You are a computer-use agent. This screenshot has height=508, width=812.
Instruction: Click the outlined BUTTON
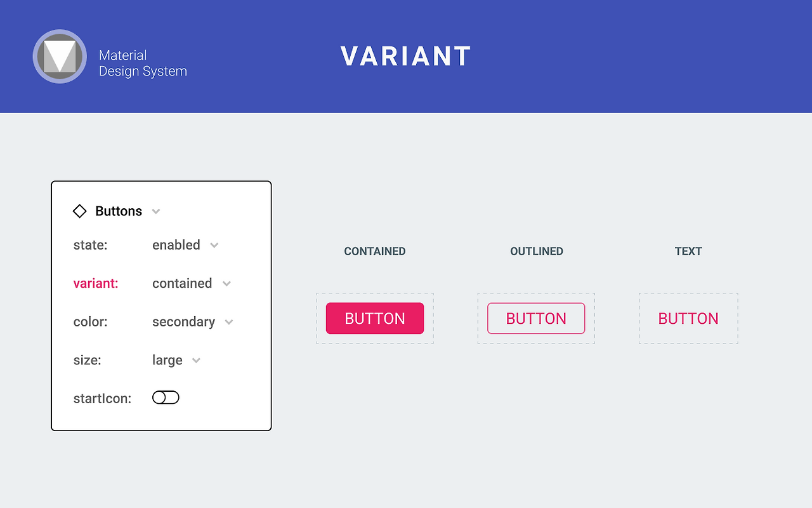click(536, 318)
